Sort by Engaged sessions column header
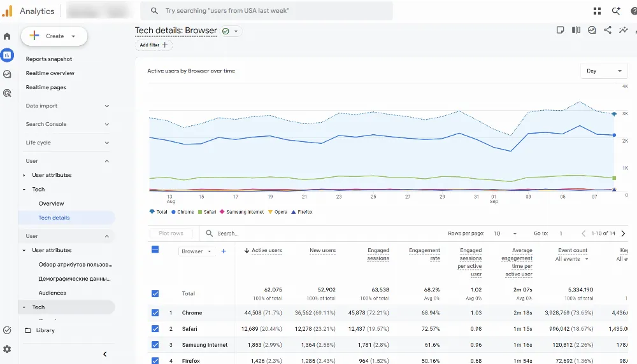The image size is (637, 364). click(378, 255)
